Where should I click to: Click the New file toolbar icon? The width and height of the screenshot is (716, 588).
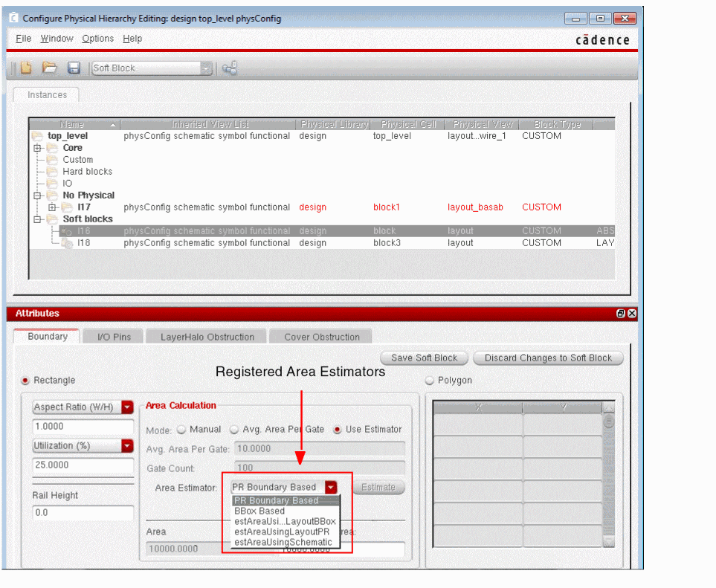[x=26, y=68]
